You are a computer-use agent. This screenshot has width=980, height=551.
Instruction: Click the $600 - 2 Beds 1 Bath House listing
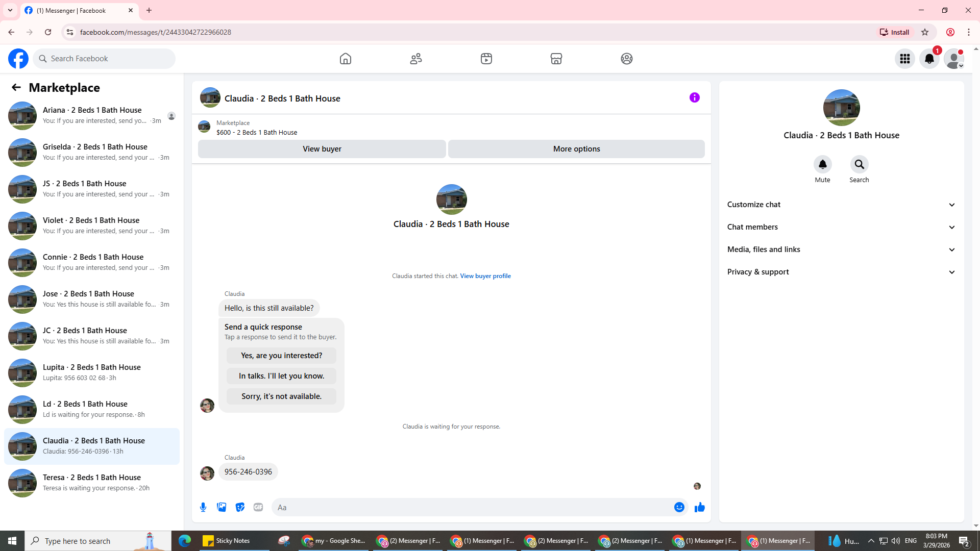(x=257, y=132)
